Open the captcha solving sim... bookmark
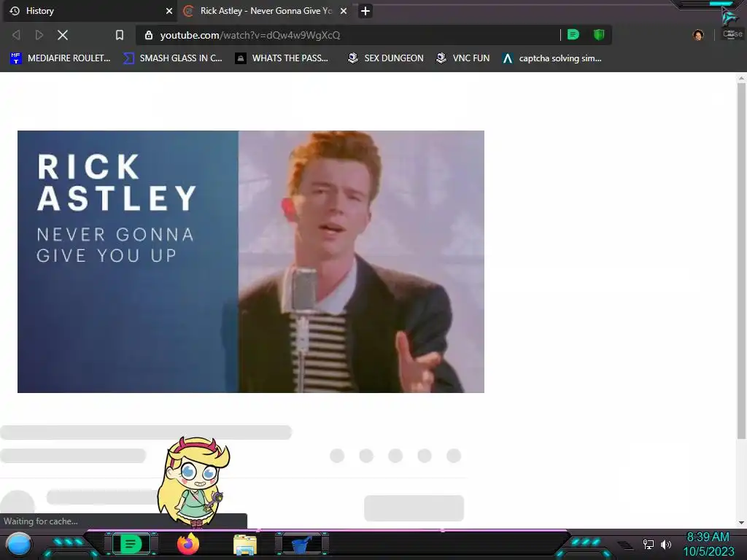747x560 pixels. (552, 58)
